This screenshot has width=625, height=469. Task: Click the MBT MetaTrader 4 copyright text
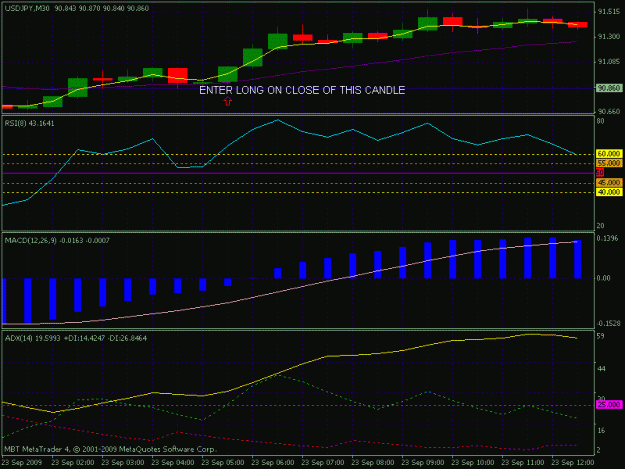(110, 449)
